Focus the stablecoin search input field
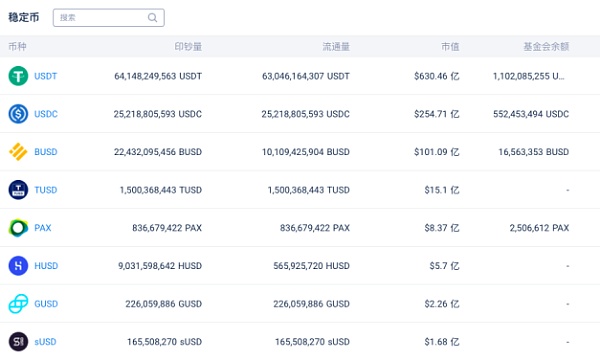Screen dimensions: 600x360 pos(109,18)
